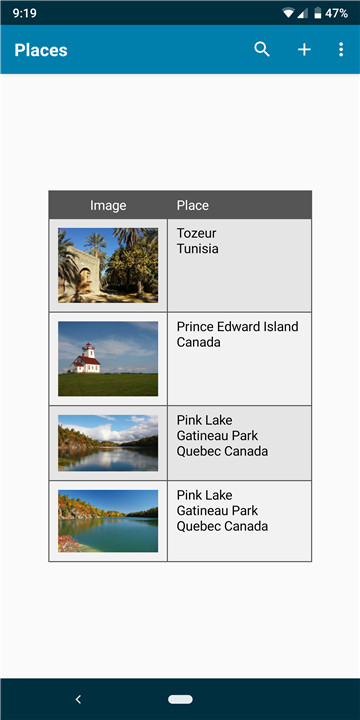The width and height of the screenshot is (360, 720).
Task: Tap the Places title in app bar
Action: point(41,50)
